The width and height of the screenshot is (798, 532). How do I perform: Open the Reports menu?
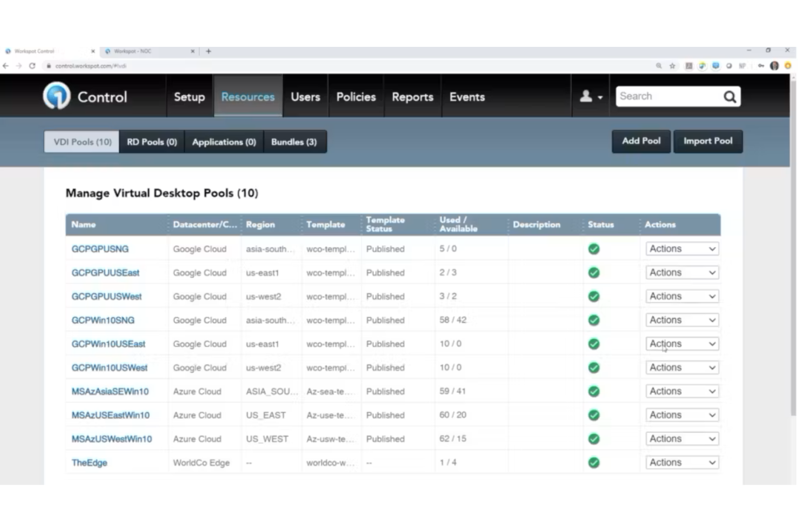click(412, 97)
